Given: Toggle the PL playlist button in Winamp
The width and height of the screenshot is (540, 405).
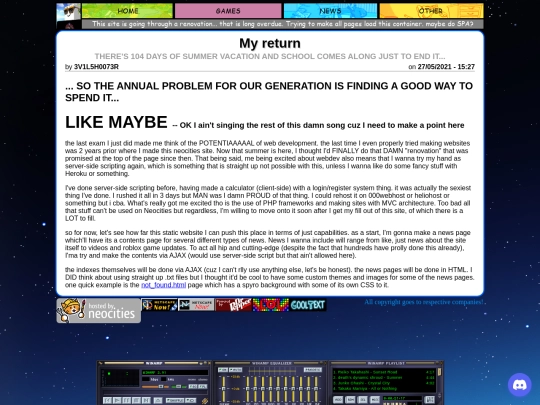Looking at the screenshot, I should point(202,386).
